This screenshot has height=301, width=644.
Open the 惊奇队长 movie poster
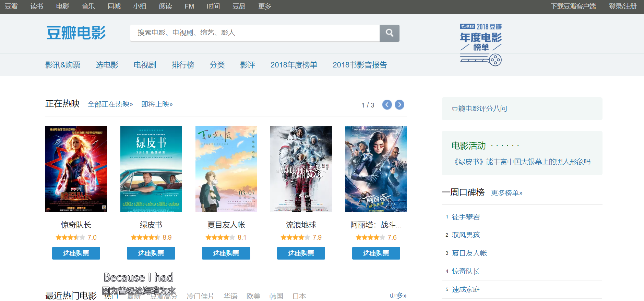pos(76,169)
